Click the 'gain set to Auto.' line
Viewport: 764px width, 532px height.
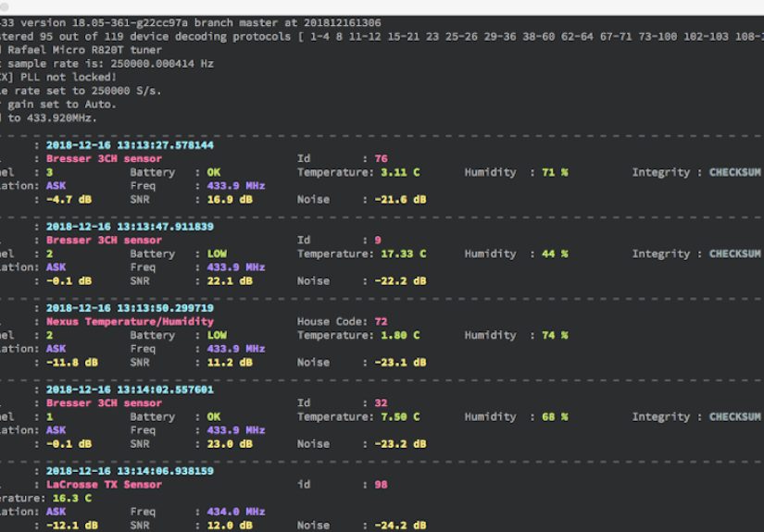pos(58,105)
